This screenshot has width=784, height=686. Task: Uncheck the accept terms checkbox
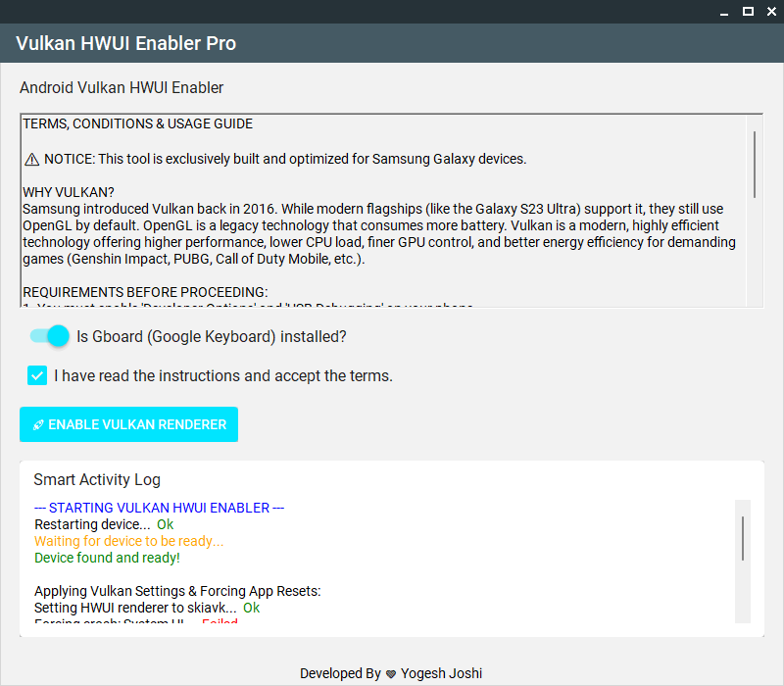[x=37, y=375]
